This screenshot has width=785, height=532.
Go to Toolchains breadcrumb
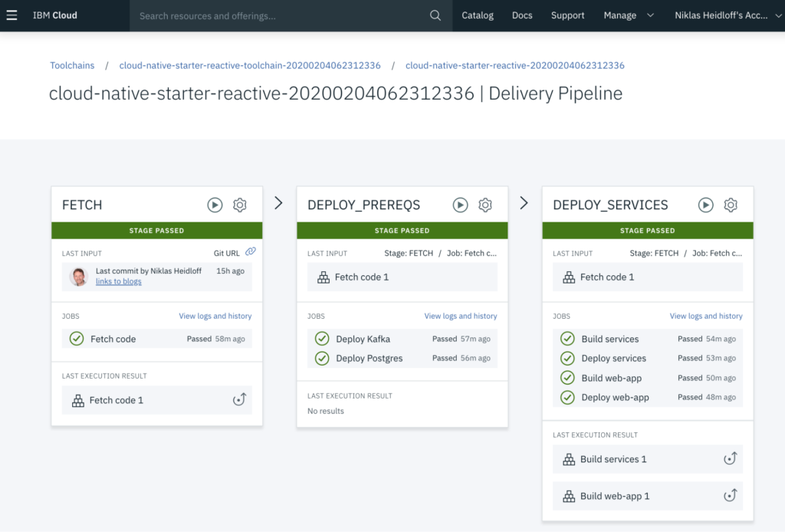coord(72,66)
